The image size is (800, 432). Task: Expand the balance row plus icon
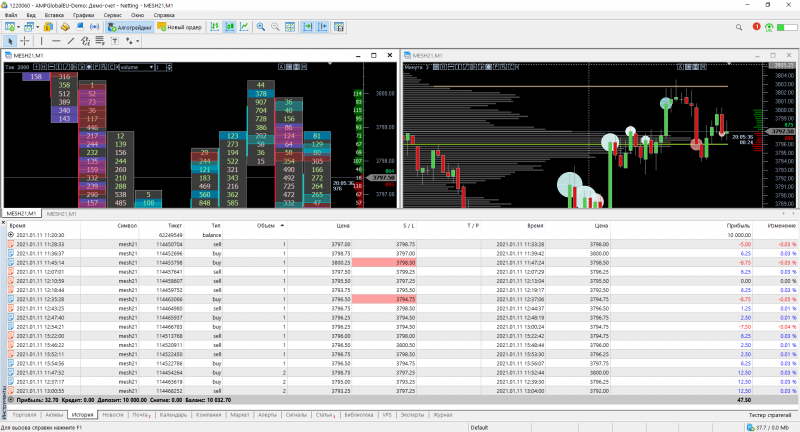tap(11, 235)
